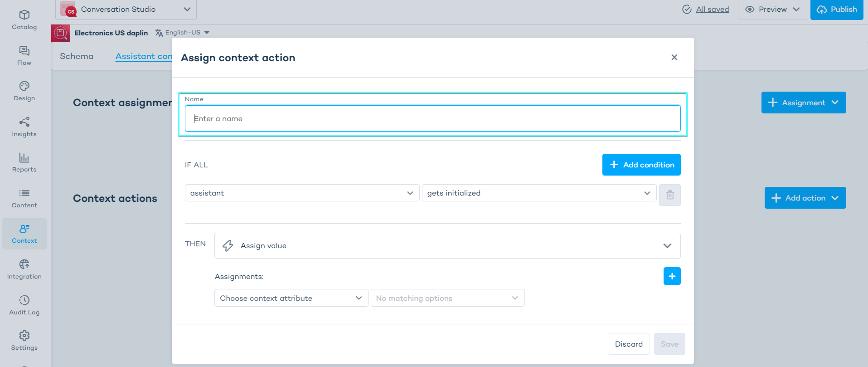The image size is (868, 367).
Task: Click the lightning bolt Assign value icon
Action: coord(228,245)
